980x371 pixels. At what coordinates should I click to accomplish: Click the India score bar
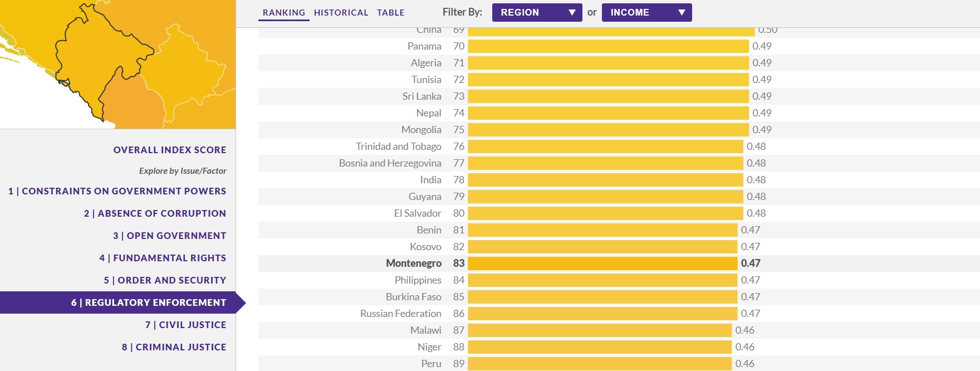(x=605, y=180)
